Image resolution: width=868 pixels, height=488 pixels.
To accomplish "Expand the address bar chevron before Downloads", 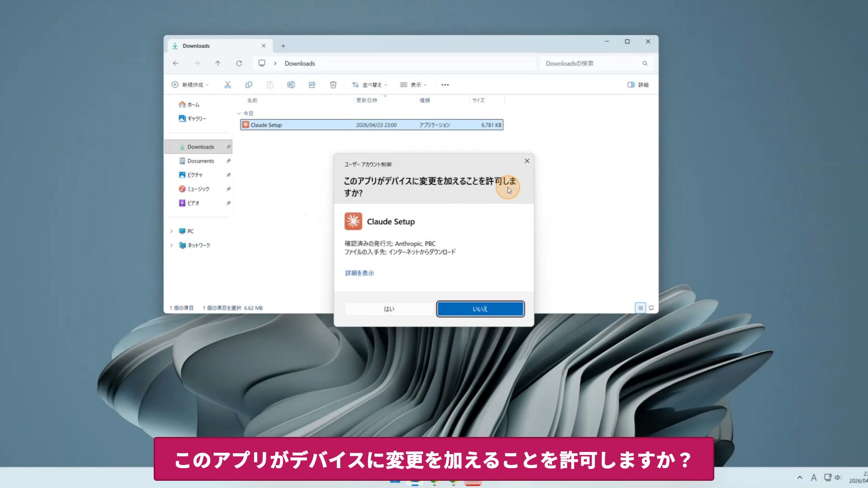I will (275, 63).
